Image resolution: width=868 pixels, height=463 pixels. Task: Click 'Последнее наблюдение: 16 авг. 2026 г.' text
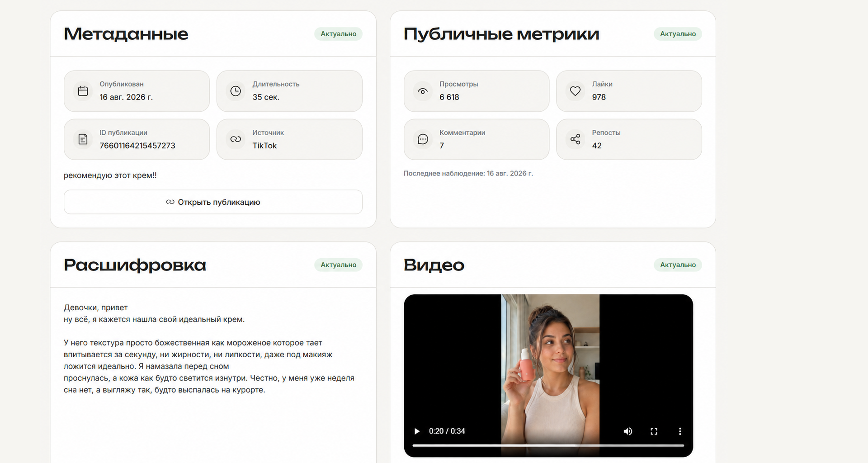(468, 173)
